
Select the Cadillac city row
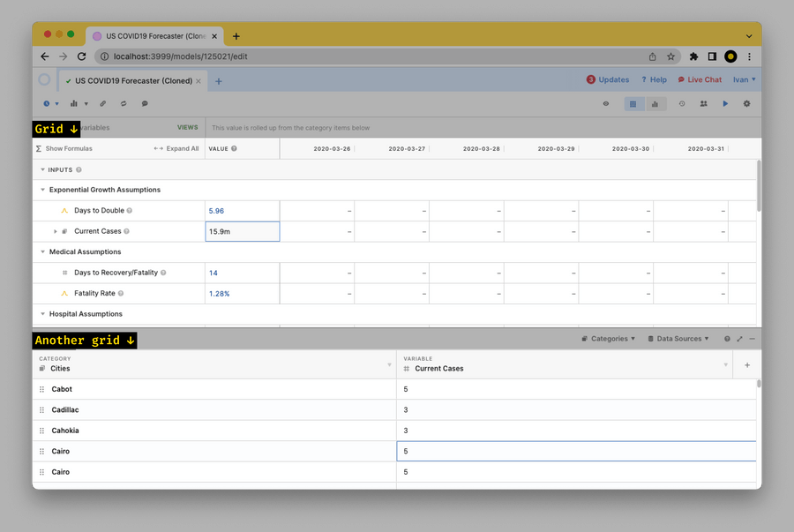[x=214, y=410]
